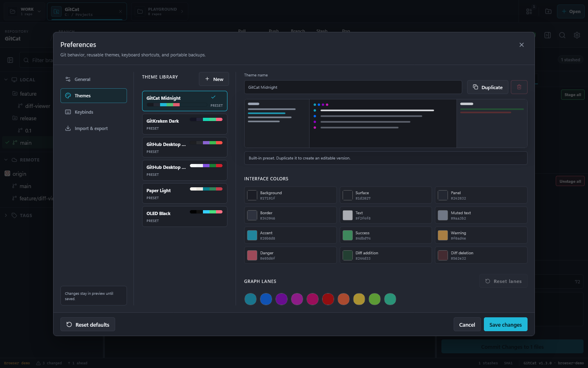
Task: Open the settings gear icon
Action: [577, 35]
